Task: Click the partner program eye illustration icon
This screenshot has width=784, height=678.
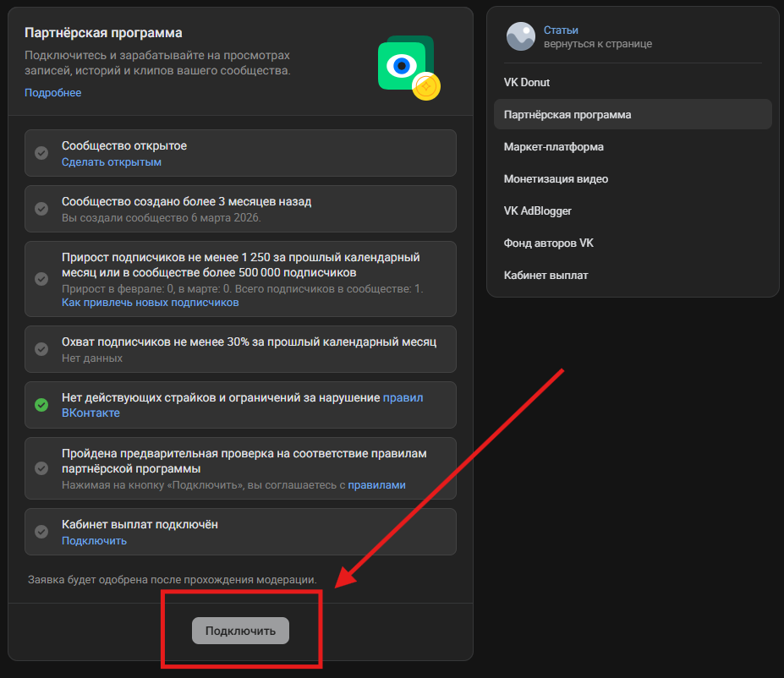Action: point(406,65)
